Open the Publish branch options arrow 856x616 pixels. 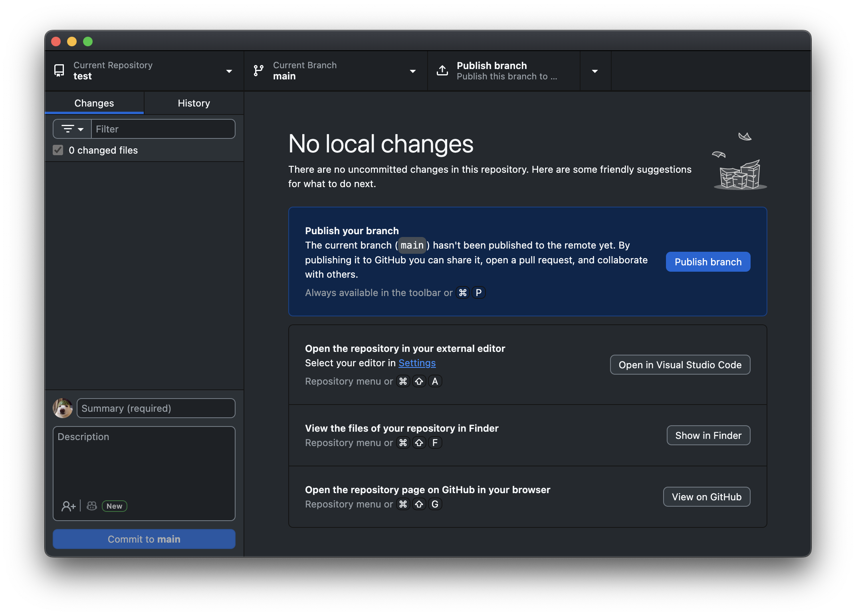click(595, 71)
